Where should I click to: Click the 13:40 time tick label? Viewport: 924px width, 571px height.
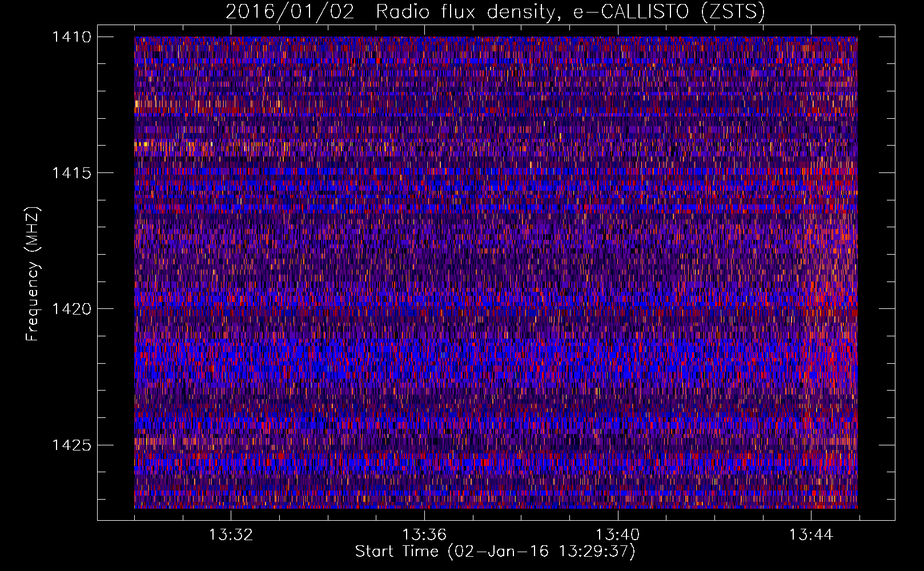coord(618,535)
